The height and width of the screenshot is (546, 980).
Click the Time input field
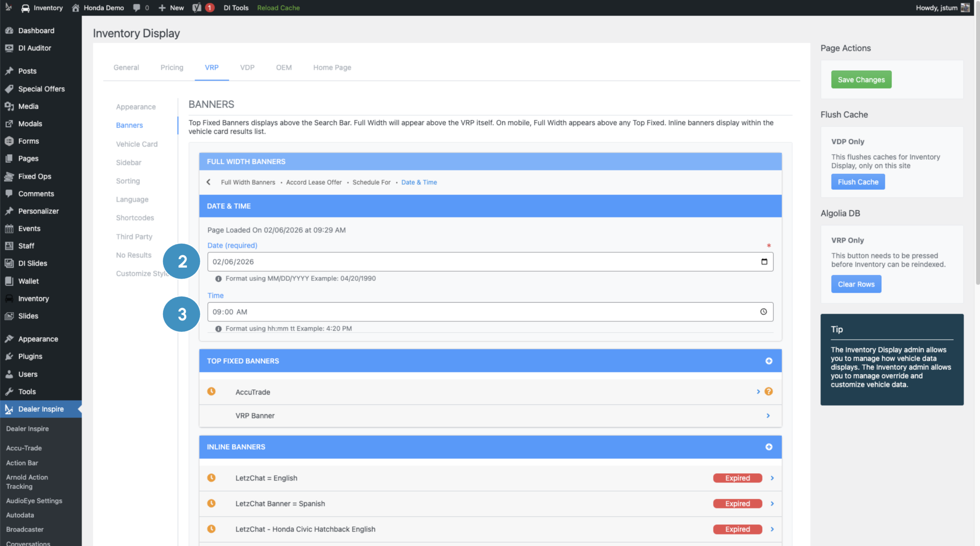tap(490, 312)
